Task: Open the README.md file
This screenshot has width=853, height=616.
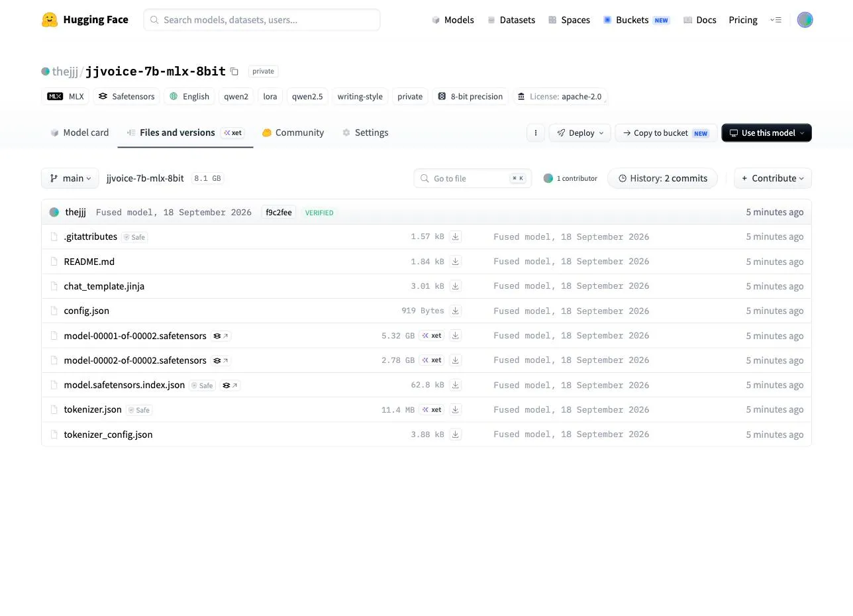Action: click(89, 262)
